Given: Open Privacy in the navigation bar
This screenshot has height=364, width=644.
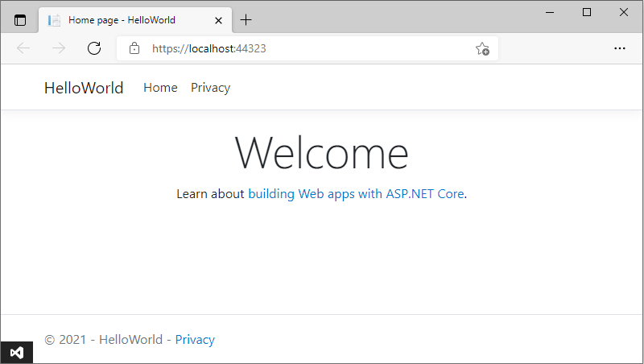Looking at the screenshot, I should [210, 88].
